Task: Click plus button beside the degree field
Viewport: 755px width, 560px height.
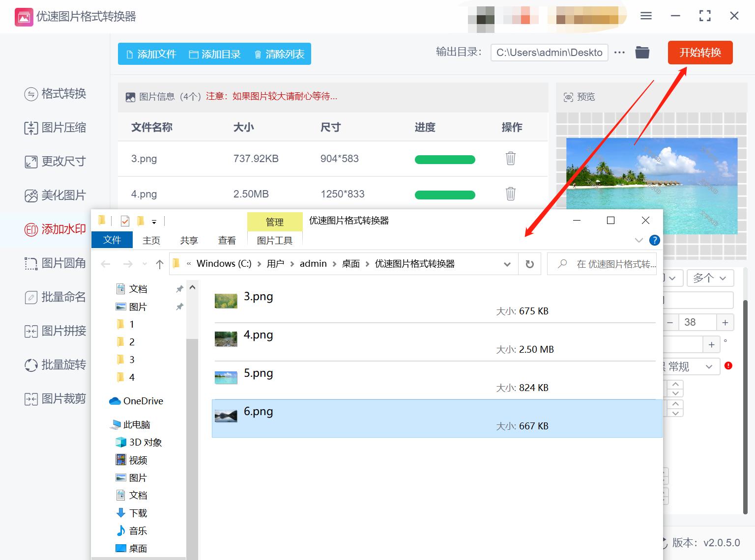Action: [x=711, y=345]
